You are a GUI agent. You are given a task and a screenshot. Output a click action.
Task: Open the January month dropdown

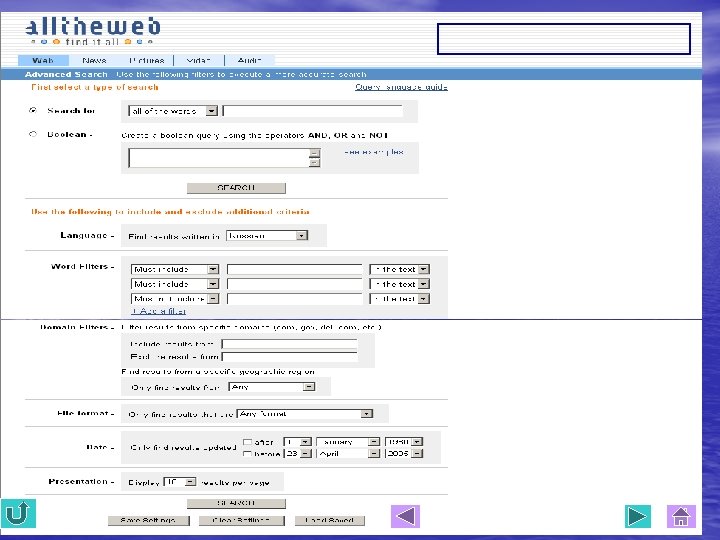pos(348,442)
